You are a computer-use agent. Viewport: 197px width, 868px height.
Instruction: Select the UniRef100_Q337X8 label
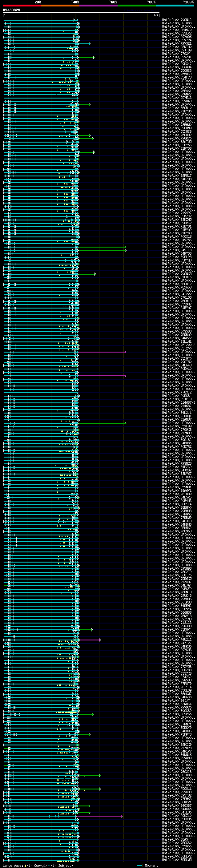coord(176,673)
